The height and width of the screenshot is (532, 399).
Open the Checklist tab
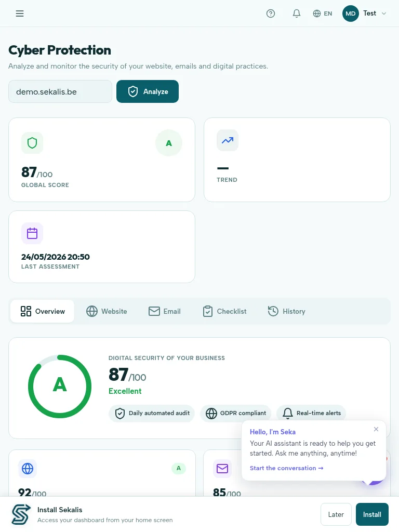coord(224,311)
